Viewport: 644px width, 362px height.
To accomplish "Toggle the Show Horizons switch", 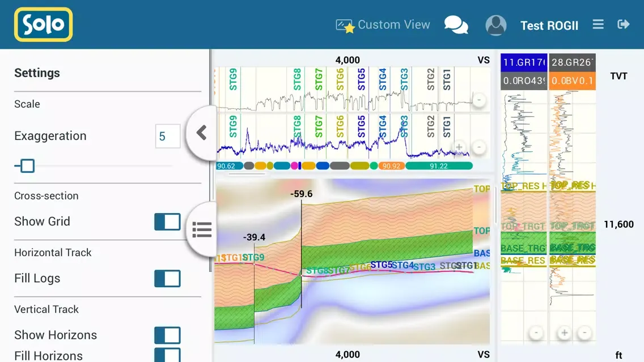I will [168, 335].
